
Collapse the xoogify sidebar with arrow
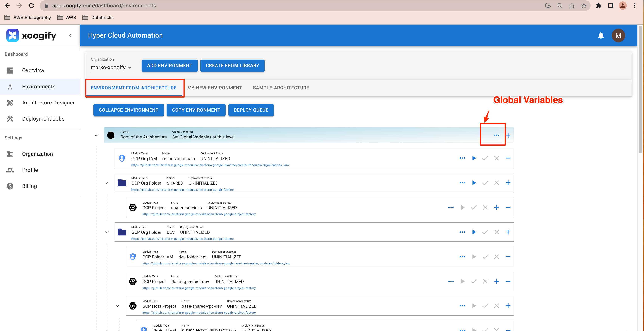tap(70, 35)
